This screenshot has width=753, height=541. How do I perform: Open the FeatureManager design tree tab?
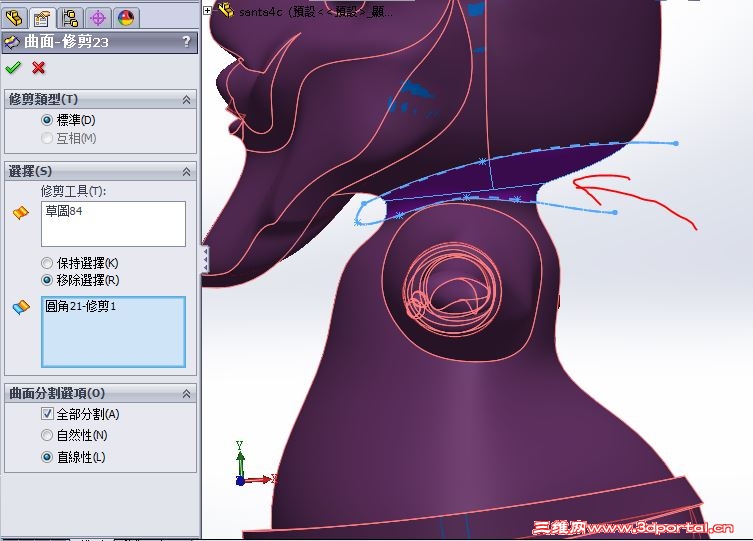pyautogui.click(x=14, y=18)
